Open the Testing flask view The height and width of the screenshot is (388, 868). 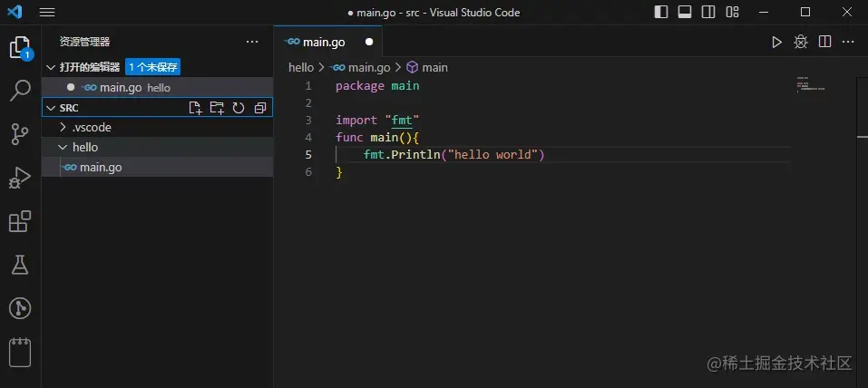[x=21, y=265]
